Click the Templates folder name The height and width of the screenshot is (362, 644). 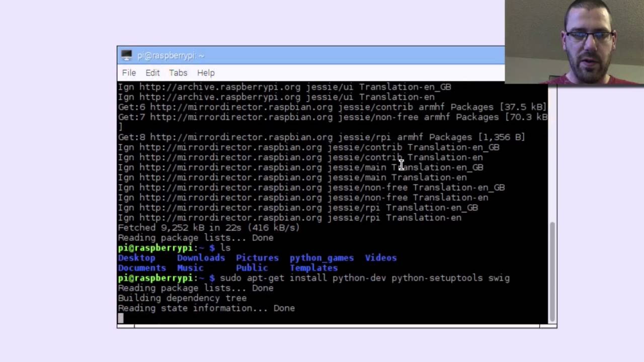[313, 268]
